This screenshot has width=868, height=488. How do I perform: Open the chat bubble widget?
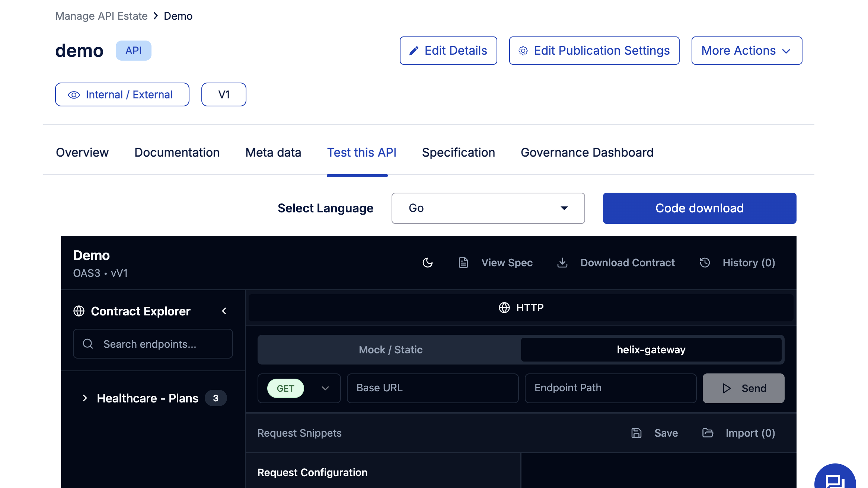(x=835, y=481)
